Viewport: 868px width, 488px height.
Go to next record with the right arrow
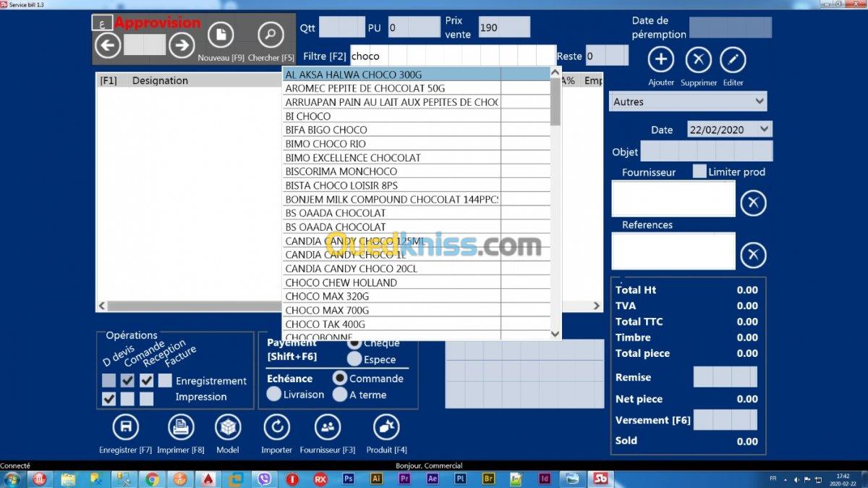tap(182, 46)
